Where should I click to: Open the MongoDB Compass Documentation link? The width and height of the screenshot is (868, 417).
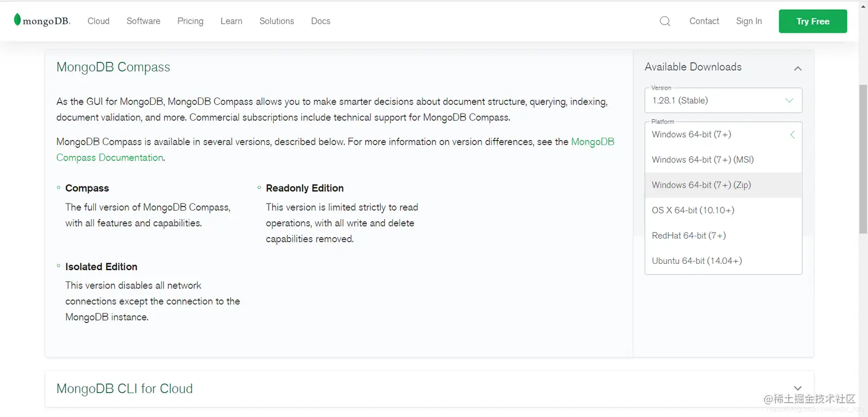(110, 158)
